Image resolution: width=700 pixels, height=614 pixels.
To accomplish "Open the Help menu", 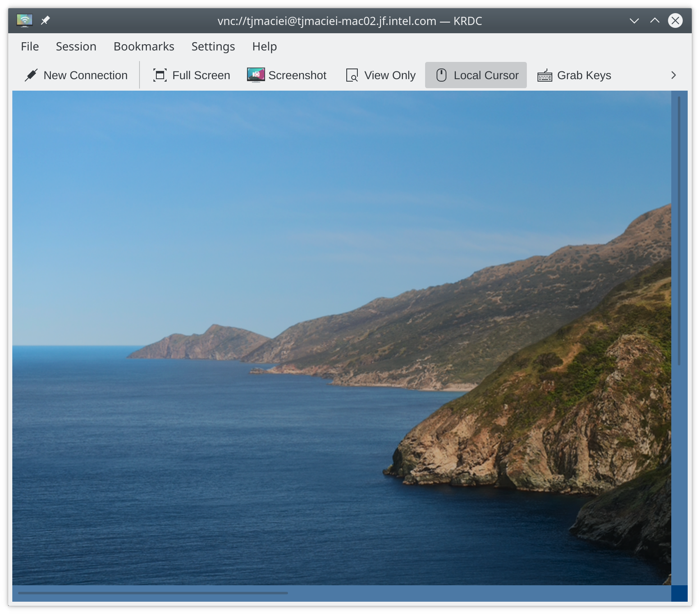I will [264, 46].
